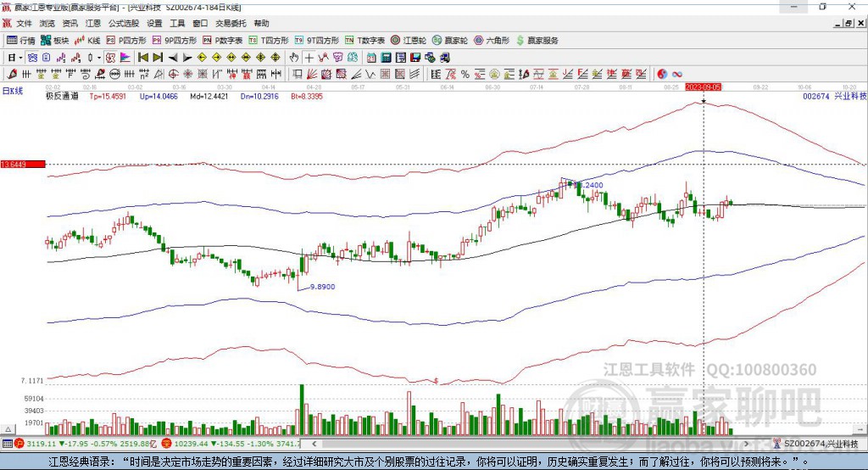Open the 浏览 menu
The image size is (868, 470).
point(47,23)
